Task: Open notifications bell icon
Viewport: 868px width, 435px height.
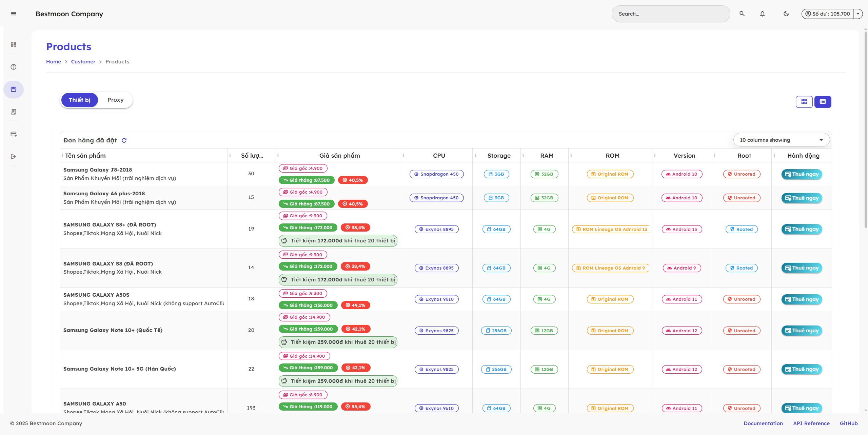Action: [762, 14]
